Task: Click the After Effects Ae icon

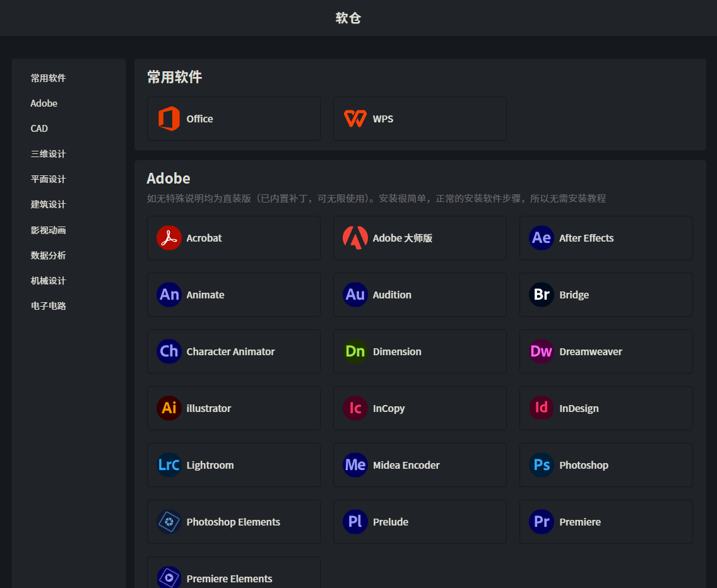Action: 542,238
